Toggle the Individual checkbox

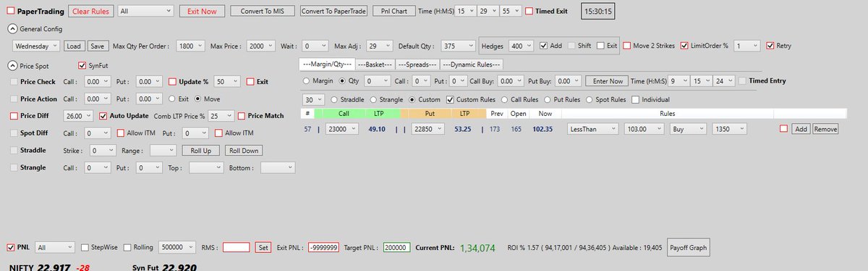[635, 99]
